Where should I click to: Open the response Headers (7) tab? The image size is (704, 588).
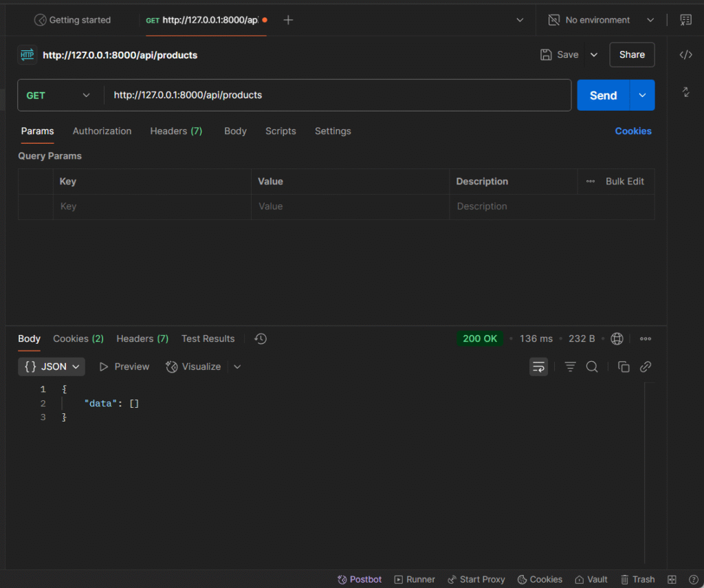point(142,338)
